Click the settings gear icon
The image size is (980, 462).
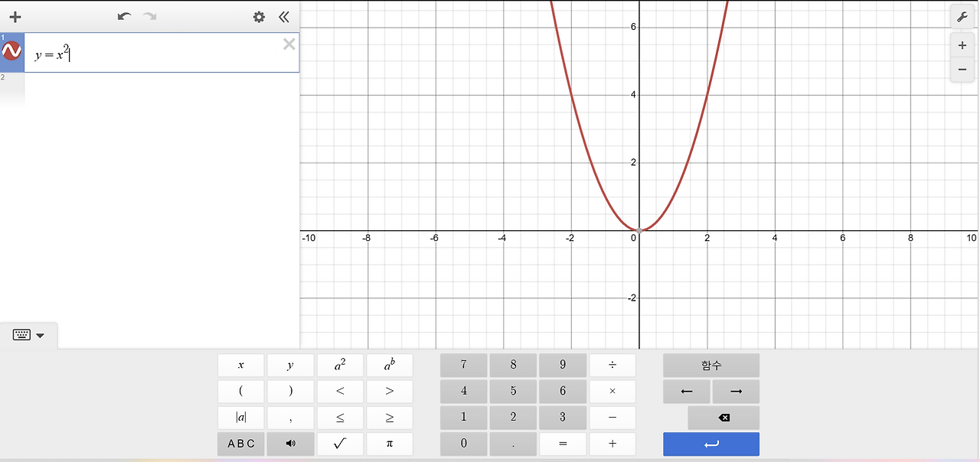click(x=259, y=16)
